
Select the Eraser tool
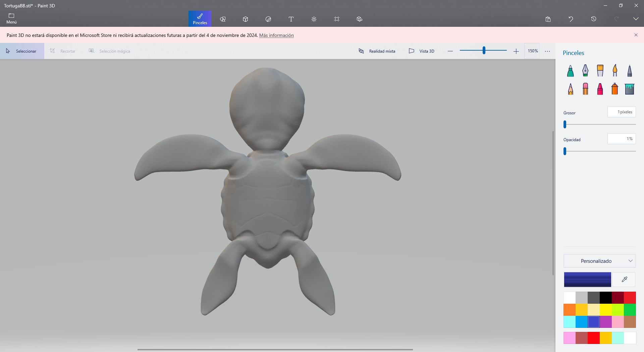click(x=585, y=89)
